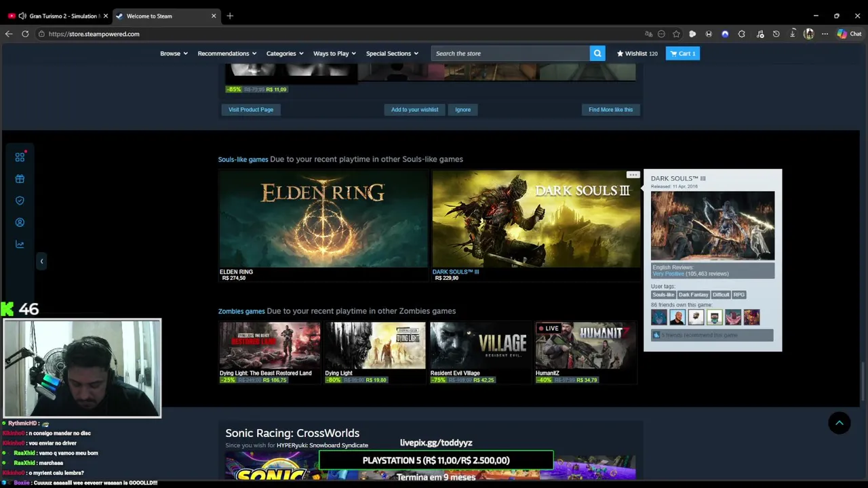Open Cart 1 button
This screenshot has width=868, height=488.
coord(683,54)
